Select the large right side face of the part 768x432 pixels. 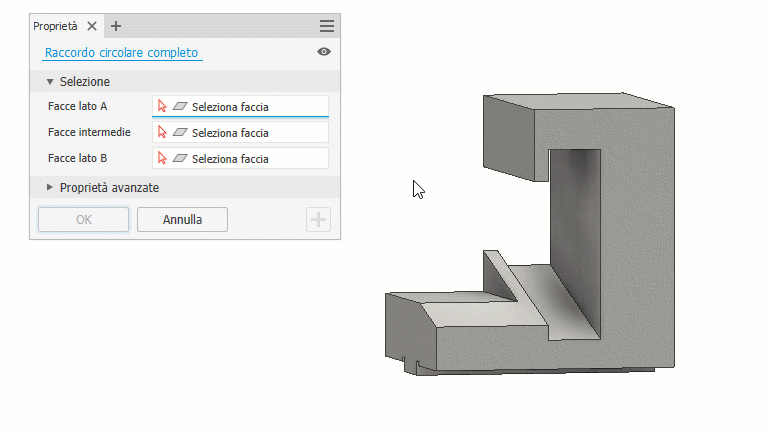(637, 235)
